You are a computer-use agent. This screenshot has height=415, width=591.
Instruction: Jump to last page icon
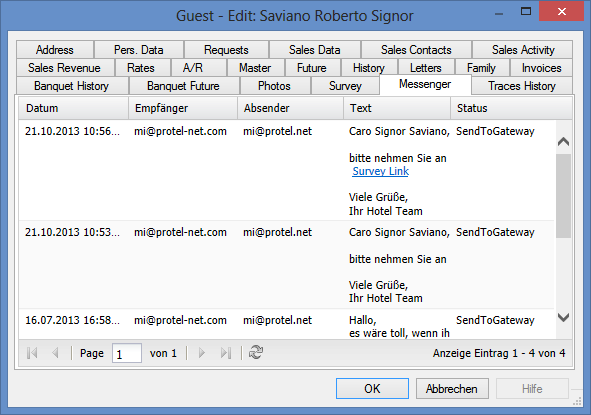point(226,353)
